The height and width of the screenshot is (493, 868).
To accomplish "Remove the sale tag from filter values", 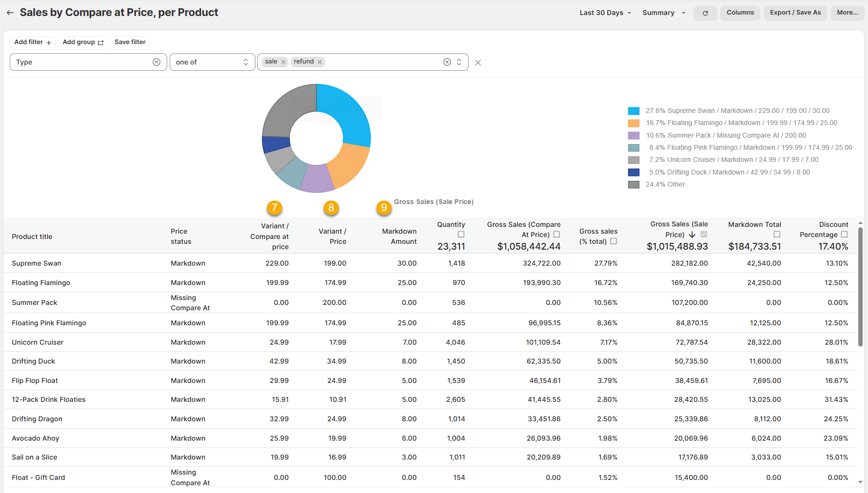I will pyautogui.click(x=284, y=62).
